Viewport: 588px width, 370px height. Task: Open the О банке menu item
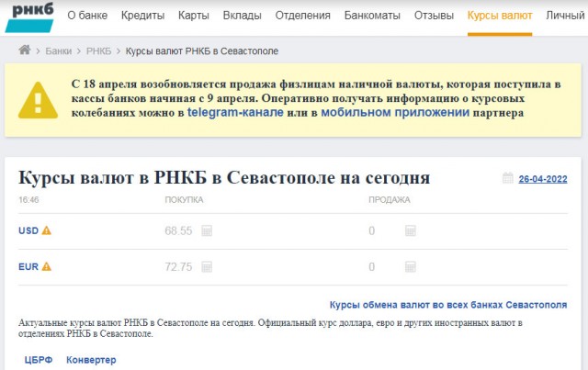point(87,16)
